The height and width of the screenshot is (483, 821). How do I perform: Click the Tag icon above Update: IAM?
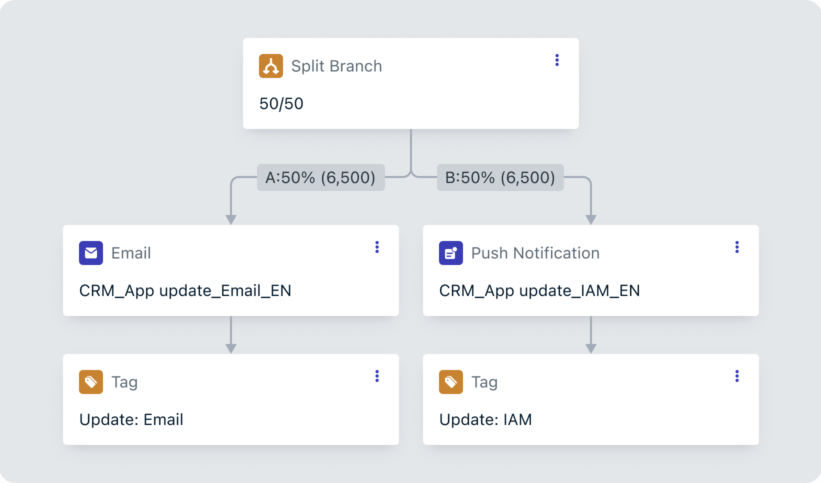coord(451,382)
